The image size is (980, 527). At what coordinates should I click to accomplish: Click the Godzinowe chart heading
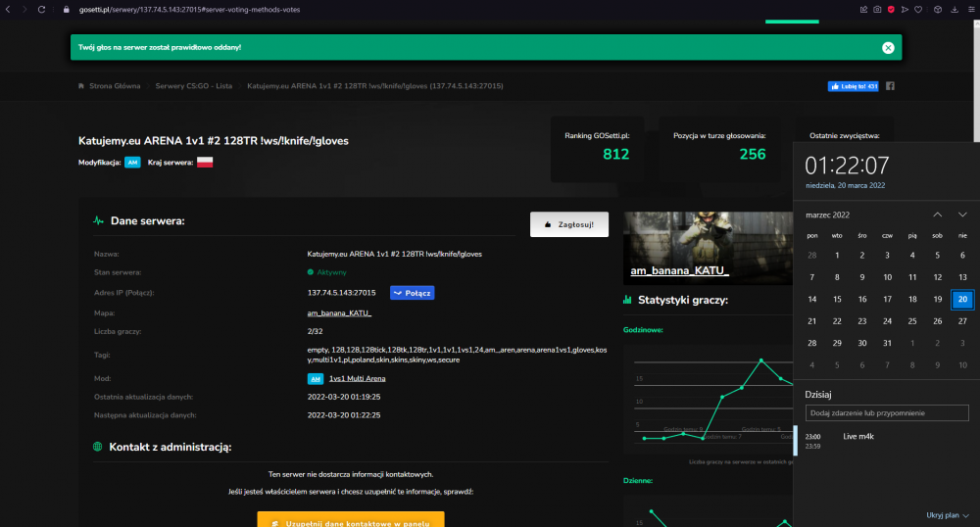coord(643,330)
